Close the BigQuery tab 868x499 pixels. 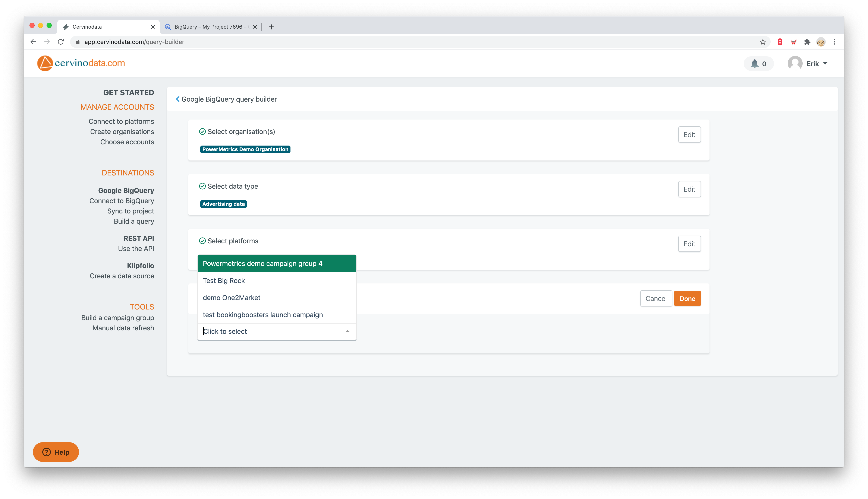pyautogui.click(x=255, y=27)
